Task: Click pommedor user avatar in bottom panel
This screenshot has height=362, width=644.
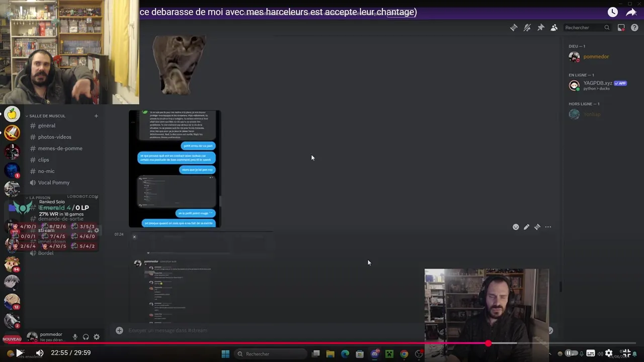Action: click(32, 337)
